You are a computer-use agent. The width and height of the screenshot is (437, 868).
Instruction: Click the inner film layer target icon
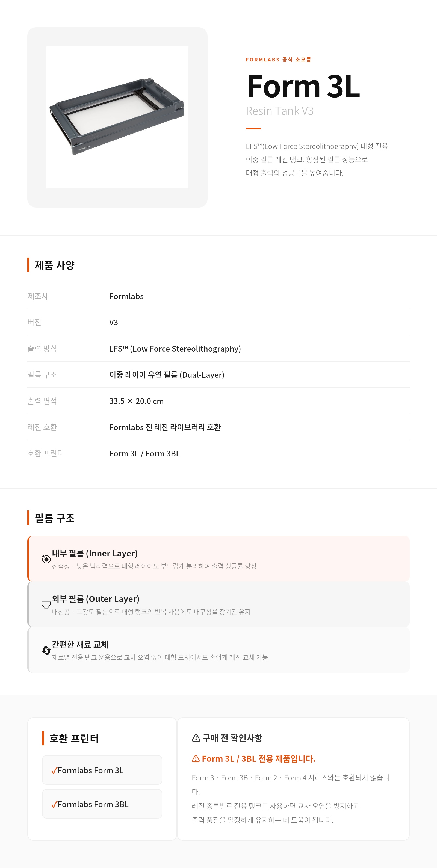[x=46, y=559]
